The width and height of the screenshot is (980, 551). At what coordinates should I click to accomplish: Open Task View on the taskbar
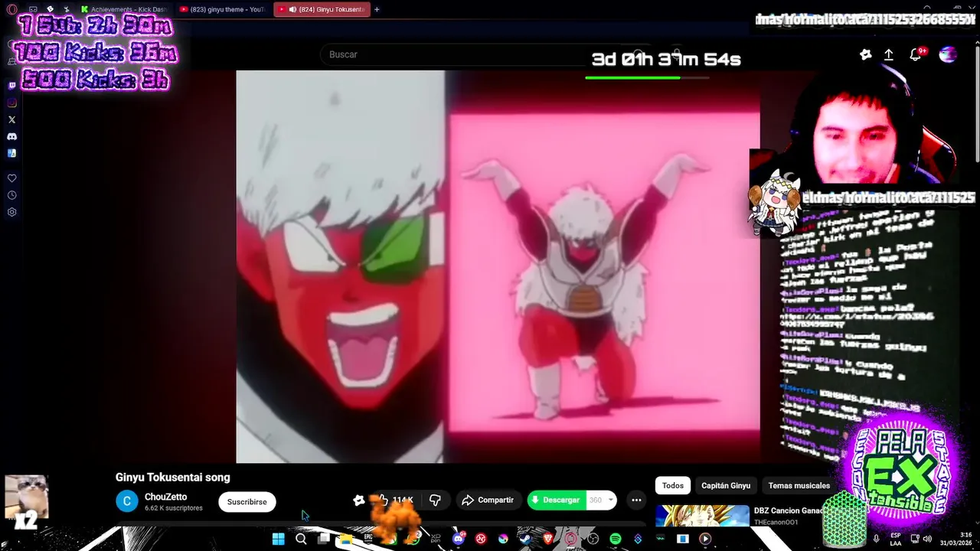tap(324, 539)
